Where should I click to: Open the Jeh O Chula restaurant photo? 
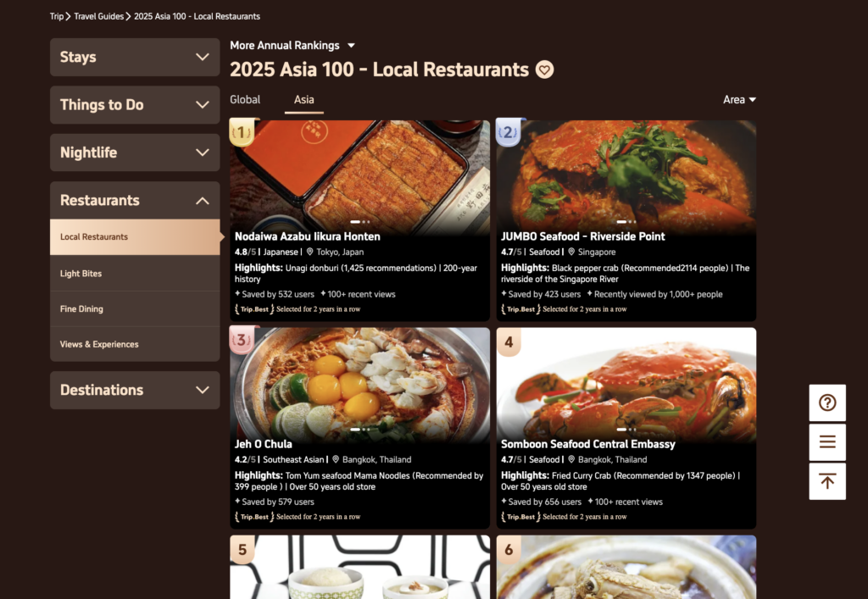tap(359, 381)
